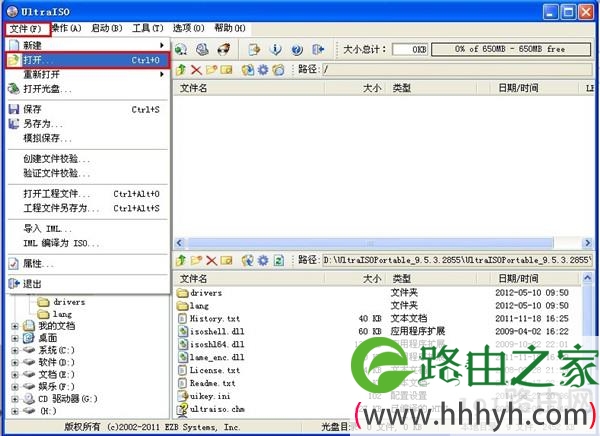Click new folder icon in local files toolbar
The image size is (600, 436).
[196, 260]
